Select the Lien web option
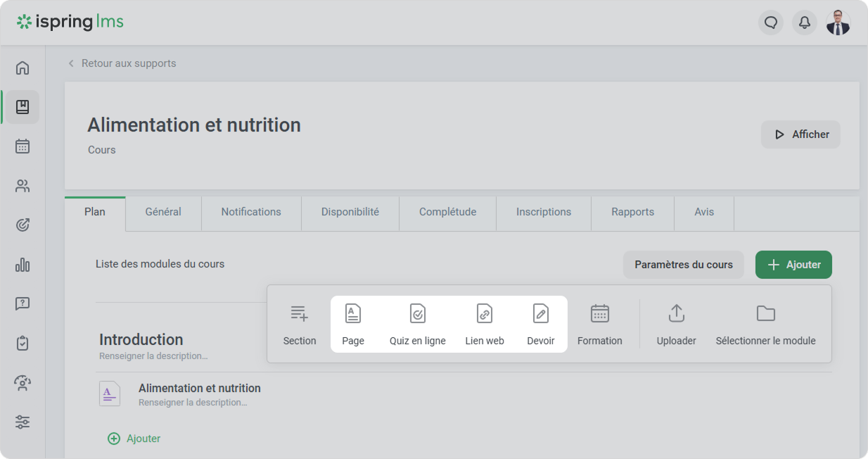 pos(485,314)
